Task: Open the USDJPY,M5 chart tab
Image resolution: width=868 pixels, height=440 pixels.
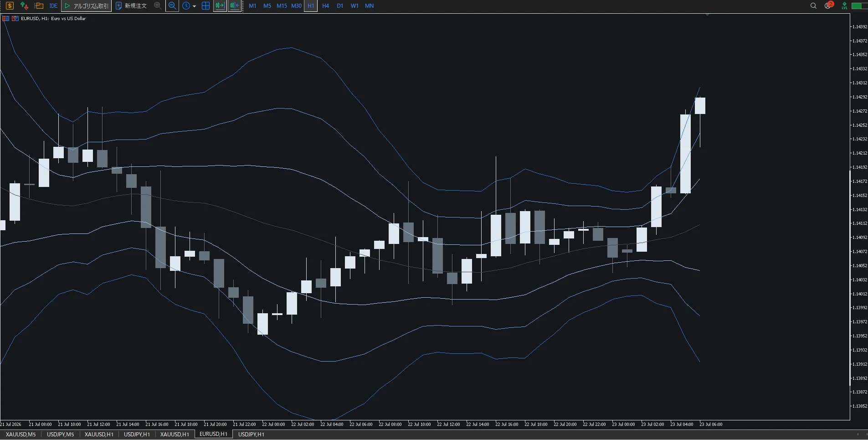Action: point(60,435)
